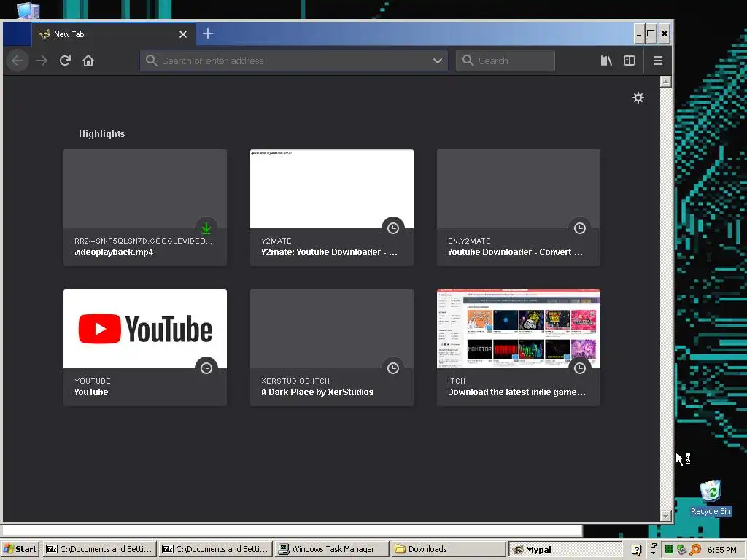Click help question mark tray icon

pyautogui.click(x=636, y=550)
